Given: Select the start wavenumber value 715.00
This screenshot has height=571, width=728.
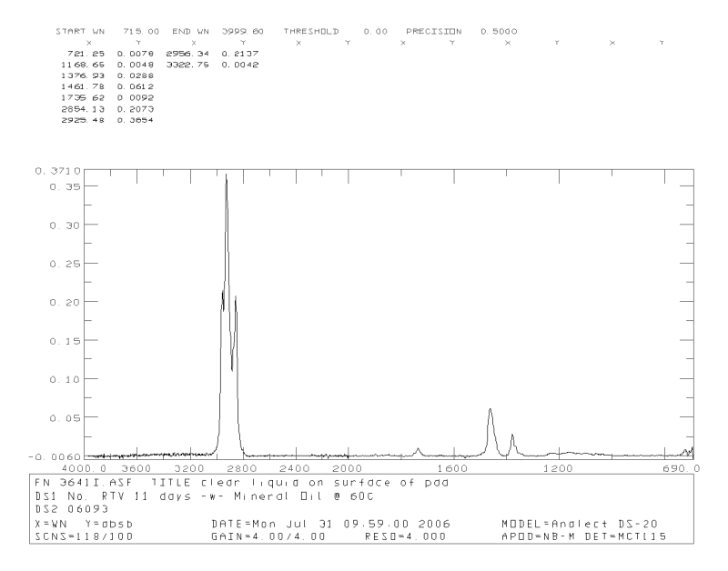Looking at the screenshot, I should point(141,32).
